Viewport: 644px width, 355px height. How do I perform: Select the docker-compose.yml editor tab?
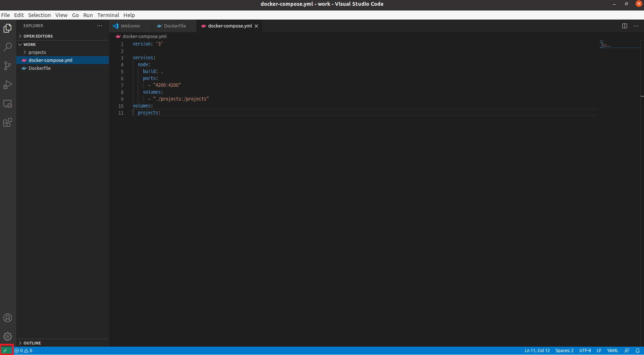[x=230, y=26]
